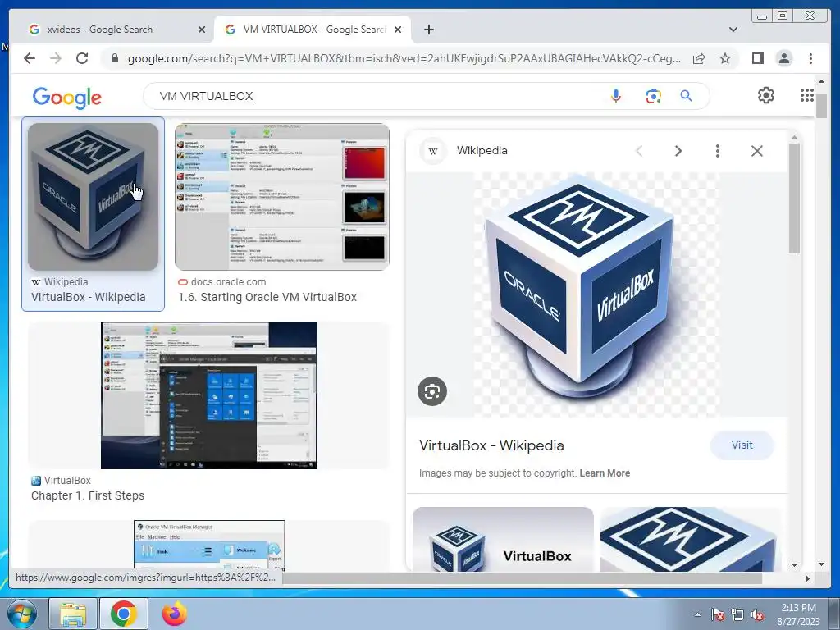Click the Visit button

tap(742, 445)
